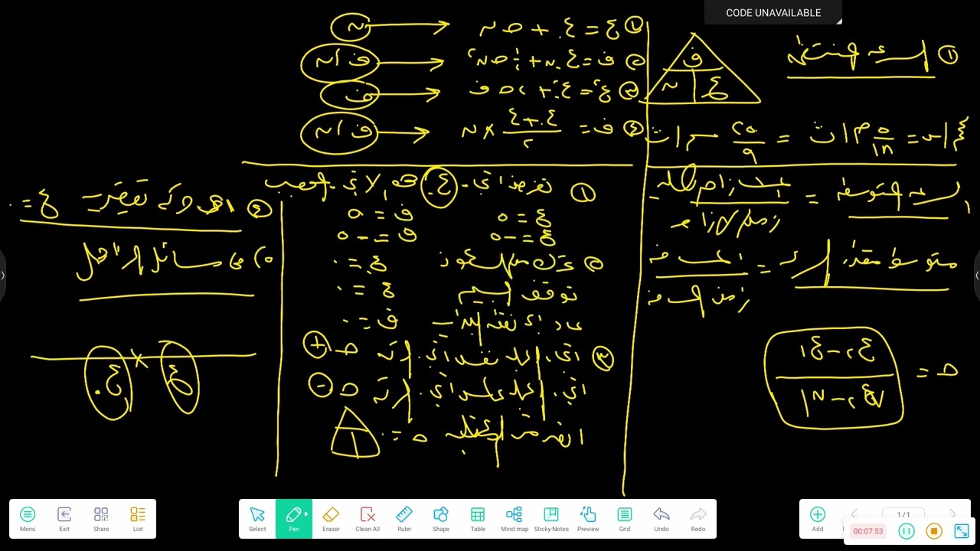Screen dimensions: 980x551
Task: Go to the next page arrow
Action: click(x=952, y=514)
